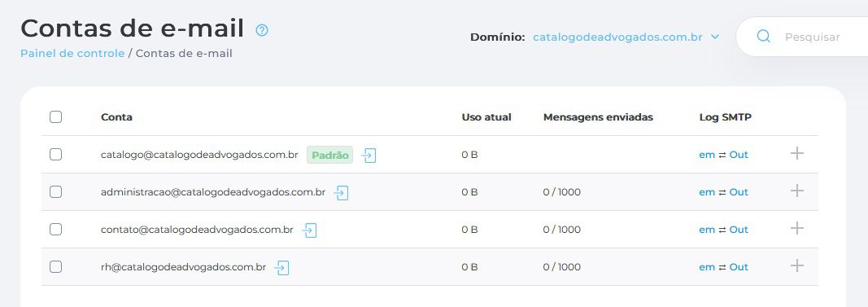Expand plus icon in contato@ row
The image size is (868, 307).
(796, 228)
